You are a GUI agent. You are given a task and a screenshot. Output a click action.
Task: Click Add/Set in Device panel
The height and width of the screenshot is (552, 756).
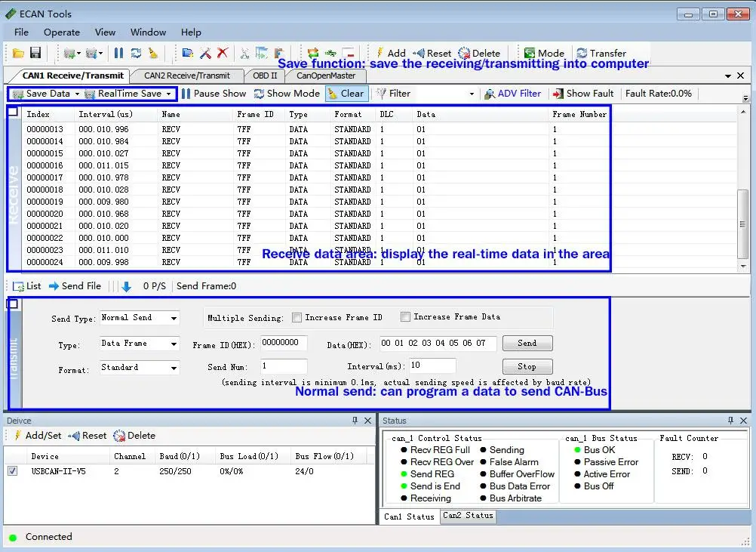click(x=38, y=436)
